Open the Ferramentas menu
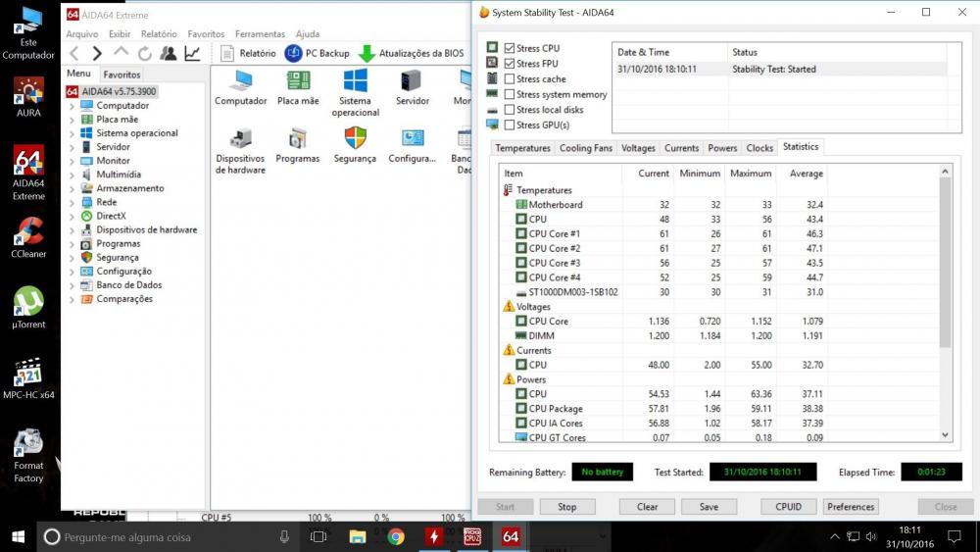The width and height of the screenshot is (980, 552). (x=260, y=34)
